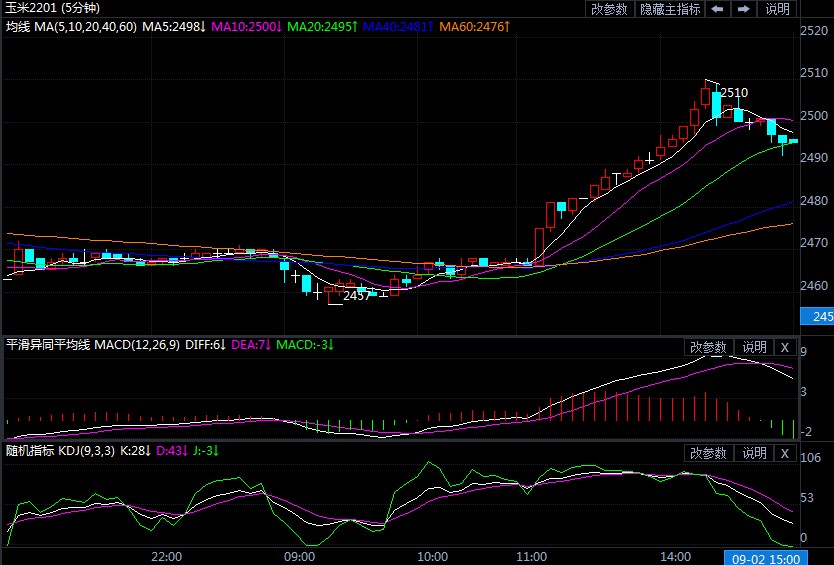The width and height of the screenshot is (834, 565).
Task: Click the KDJ axis value 106
Action: tap(811, 458)
